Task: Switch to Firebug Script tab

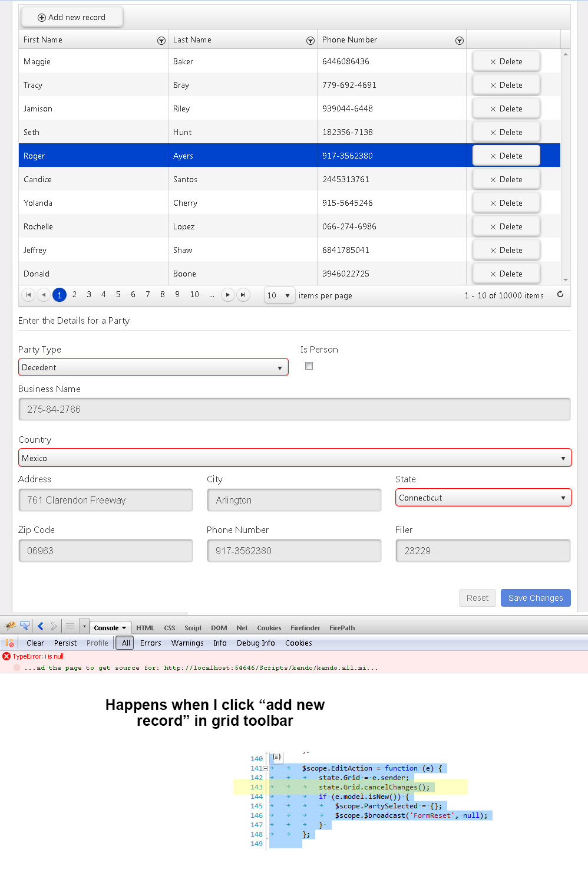Action: pos(193,628)
